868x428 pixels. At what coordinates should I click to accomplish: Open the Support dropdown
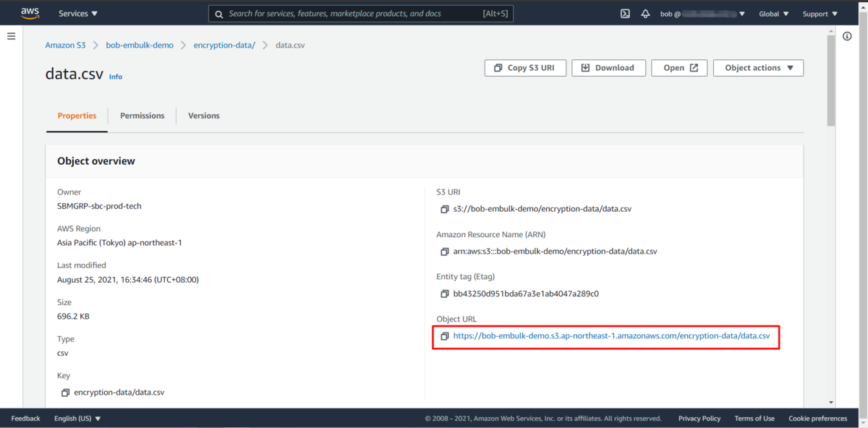click(x=820, y=14)
